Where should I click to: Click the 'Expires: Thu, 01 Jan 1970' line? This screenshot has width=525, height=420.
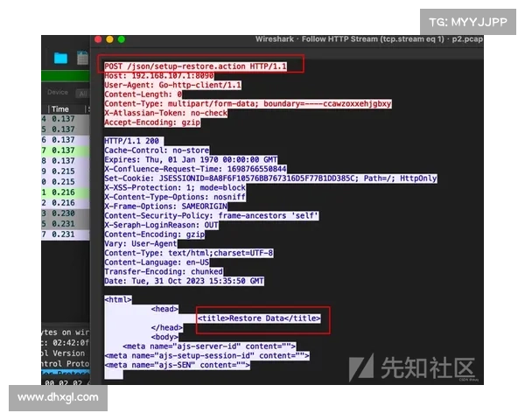191,160
